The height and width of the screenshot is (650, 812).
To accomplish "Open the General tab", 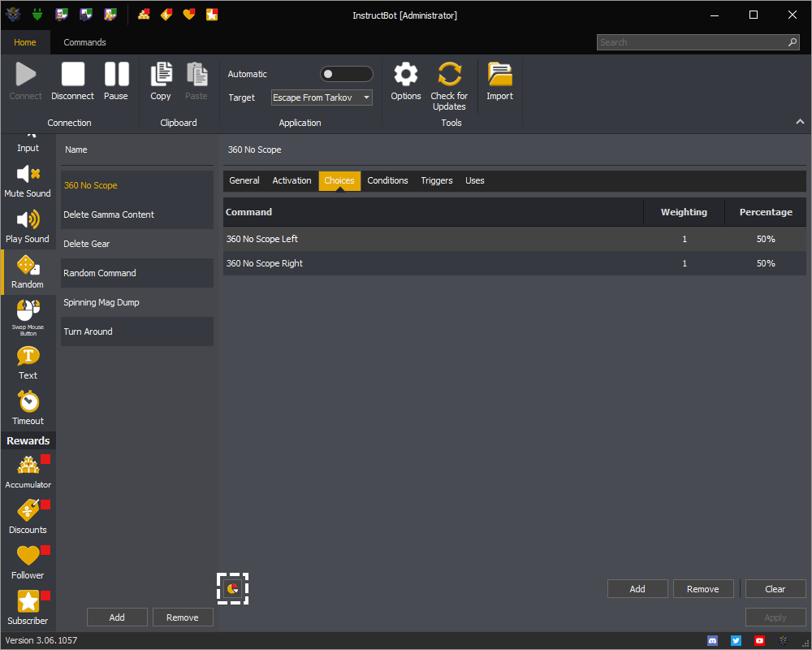I will pos(244,180).
